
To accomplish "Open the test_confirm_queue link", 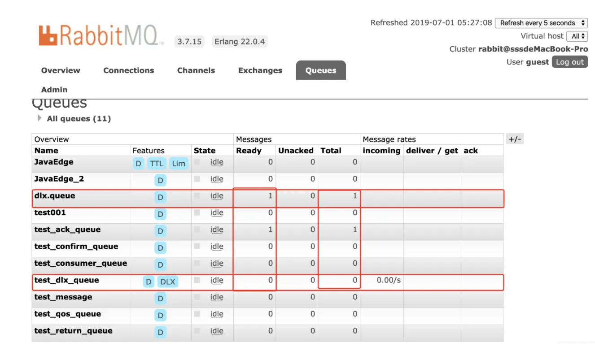I will pos(76,247).
